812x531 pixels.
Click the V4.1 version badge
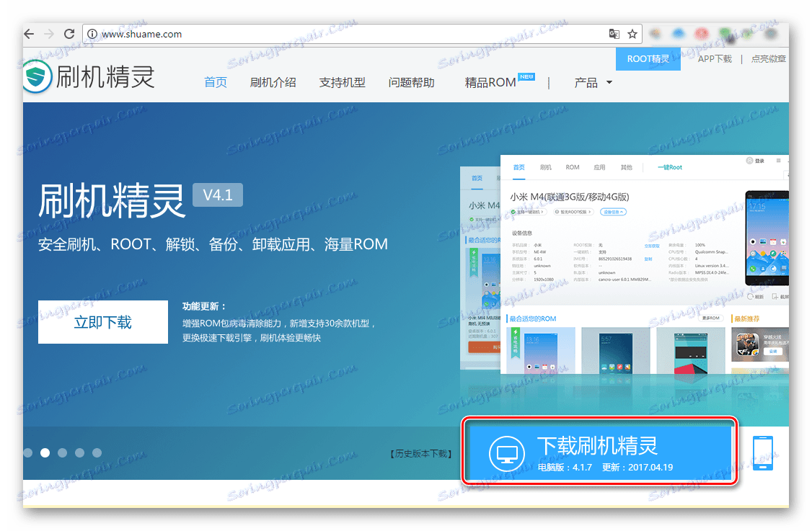[x=218, y=195]
